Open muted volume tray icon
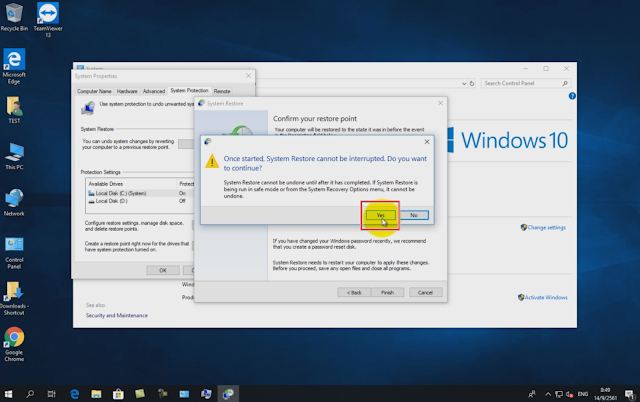Image resolution: width=640 pixels, height=402 pixels. (569, 394)
